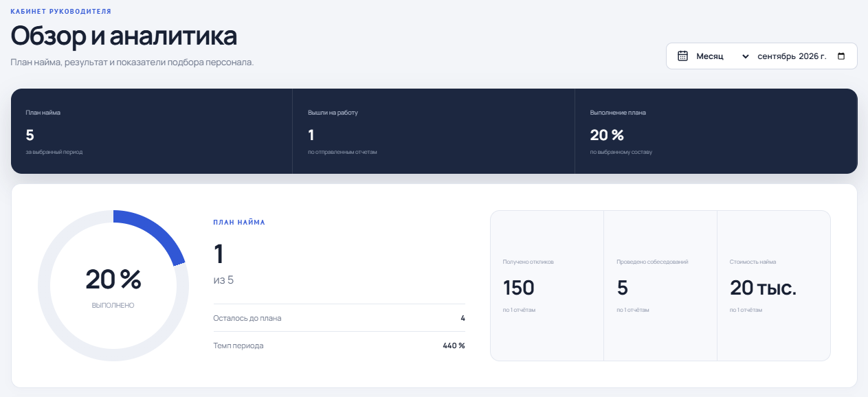The width and height of the screenshot is (868, 397).
Task: Click the Обзор и аналитика heading
Action: click(x=124, y=36)
